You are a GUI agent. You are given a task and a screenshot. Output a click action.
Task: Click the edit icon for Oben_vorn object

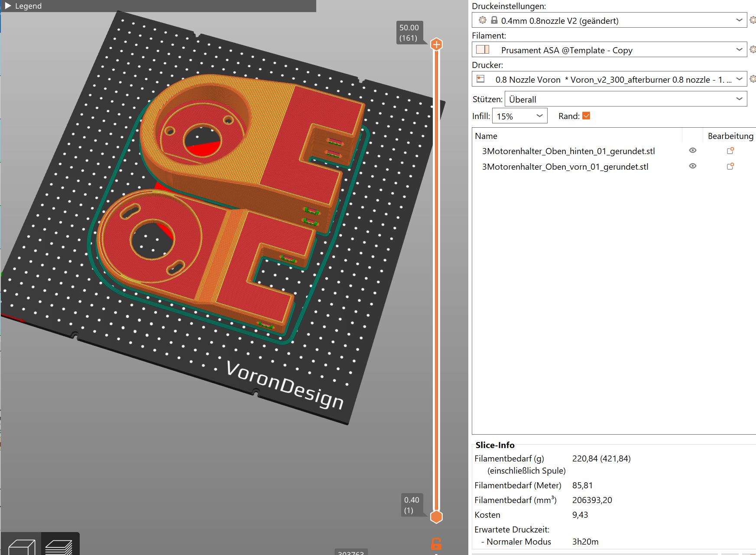[x=730, y=166]
